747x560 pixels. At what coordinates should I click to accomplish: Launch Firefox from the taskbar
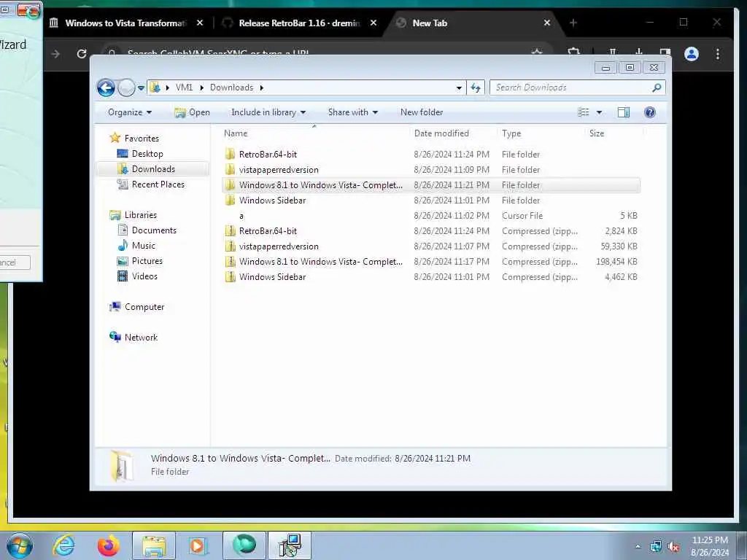(x=108, y=545)
